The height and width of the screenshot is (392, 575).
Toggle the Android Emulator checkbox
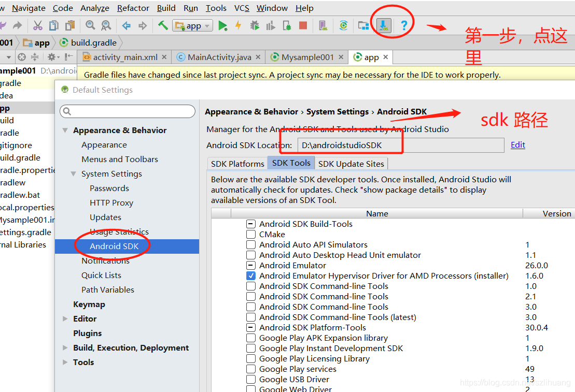[x=251, y=265]
